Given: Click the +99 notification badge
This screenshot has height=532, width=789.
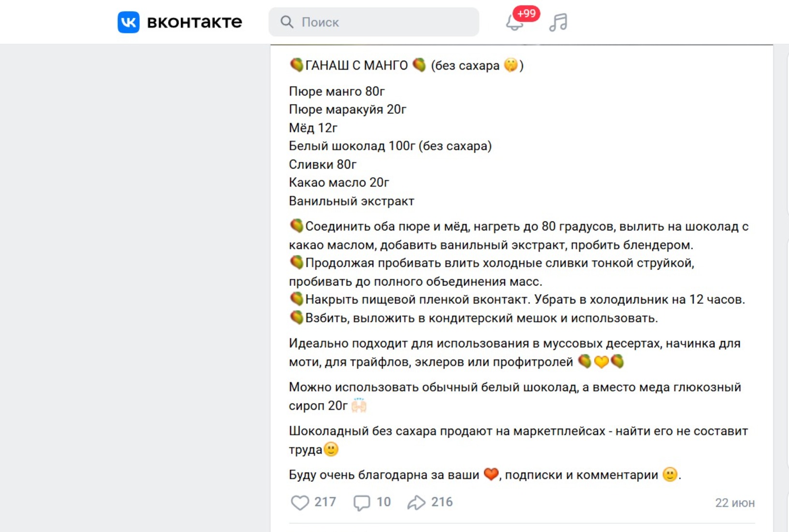Looking at the screenshot, I should tap(526, 14).
